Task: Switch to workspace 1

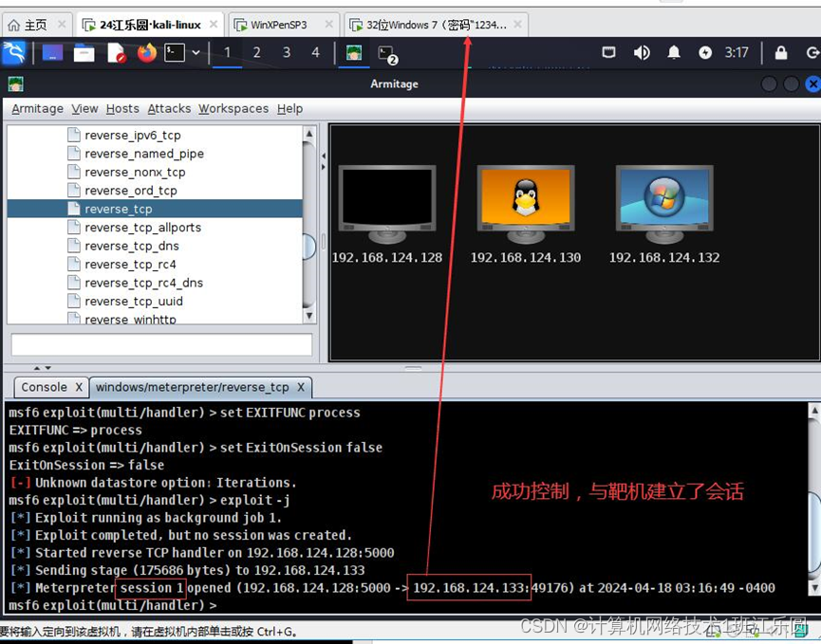Action: tap(227, 52)
